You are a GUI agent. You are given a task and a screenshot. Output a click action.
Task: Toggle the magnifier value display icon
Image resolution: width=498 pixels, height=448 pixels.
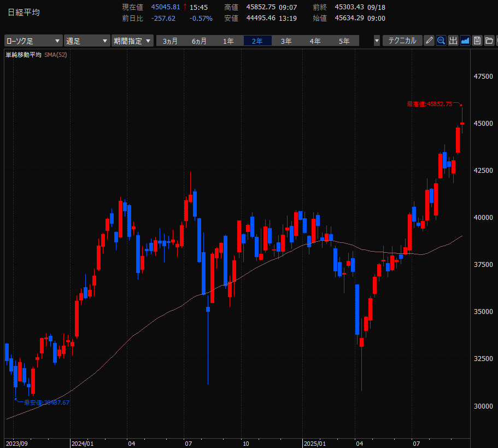point(441,40)
